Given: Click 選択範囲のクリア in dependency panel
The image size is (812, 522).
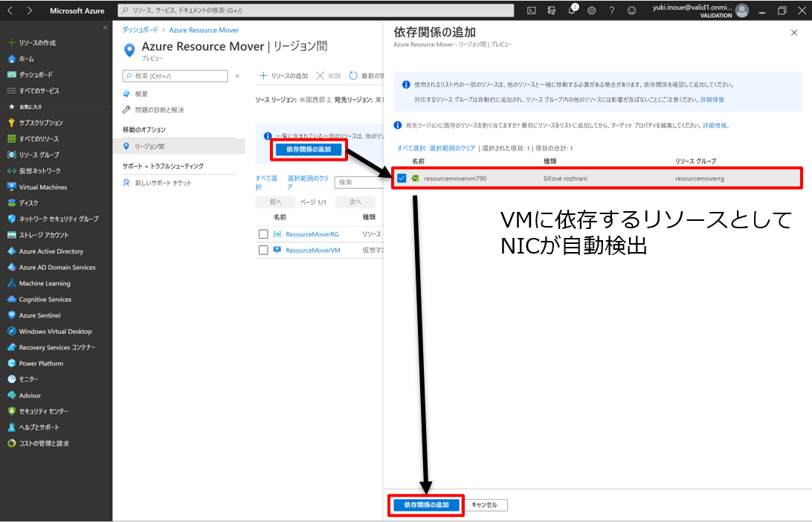Looking at the screenshot, I should (452, 148).
